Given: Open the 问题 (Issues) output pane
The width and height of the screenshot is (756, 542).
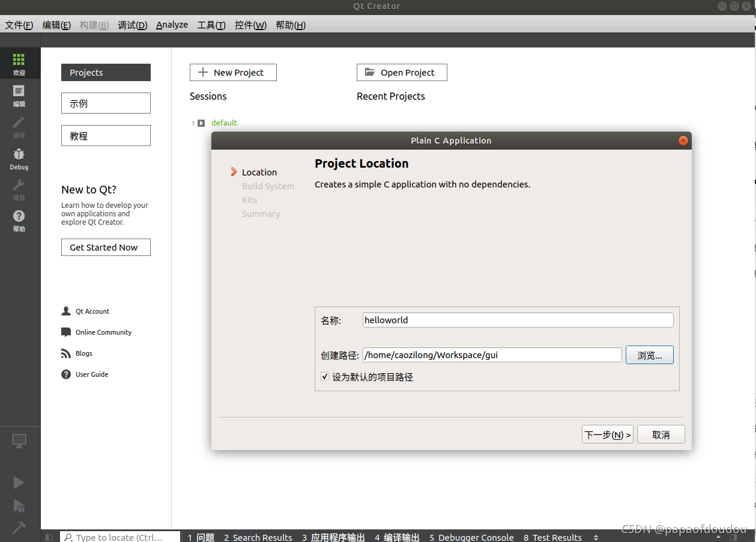Looking at the screenshot, I should pos(201,537).
